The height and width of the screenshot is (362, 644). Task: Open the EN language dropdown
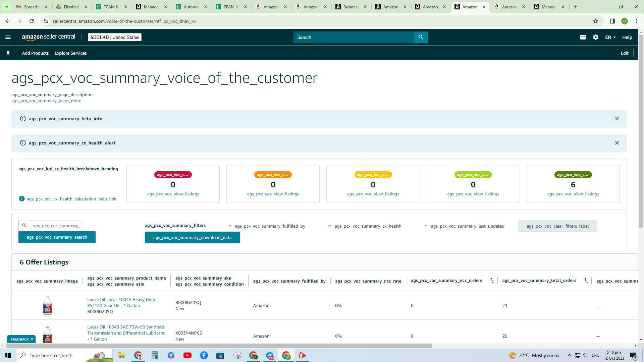pyautogui.click(x=610, y=37)
